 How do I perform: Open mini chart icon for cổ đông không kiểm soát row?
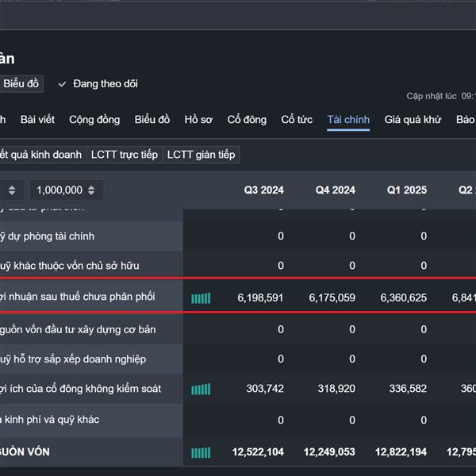point(201,390)
